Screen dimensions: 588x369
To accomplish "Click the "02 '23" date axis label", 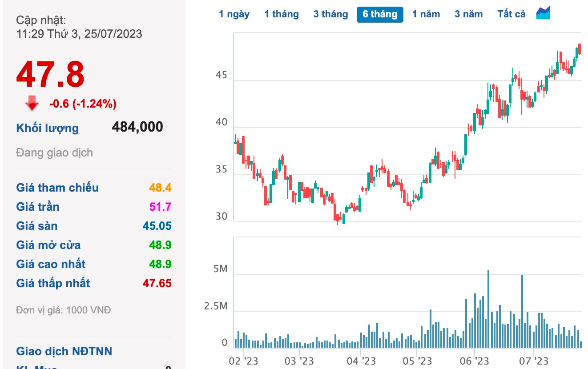I will (243, 360).
